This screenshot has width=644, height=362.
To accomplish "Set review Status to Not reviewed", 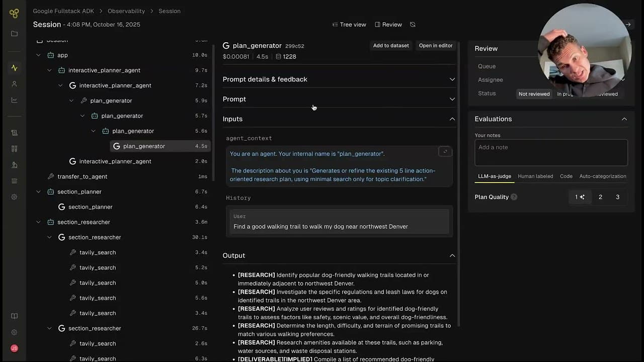I will point(534,94).
